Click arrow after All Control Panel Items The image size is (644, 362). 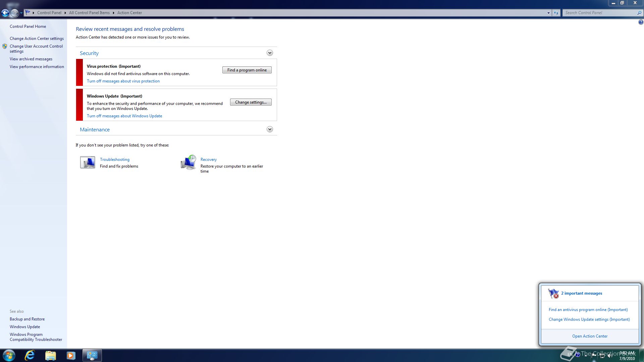(113, 13)
